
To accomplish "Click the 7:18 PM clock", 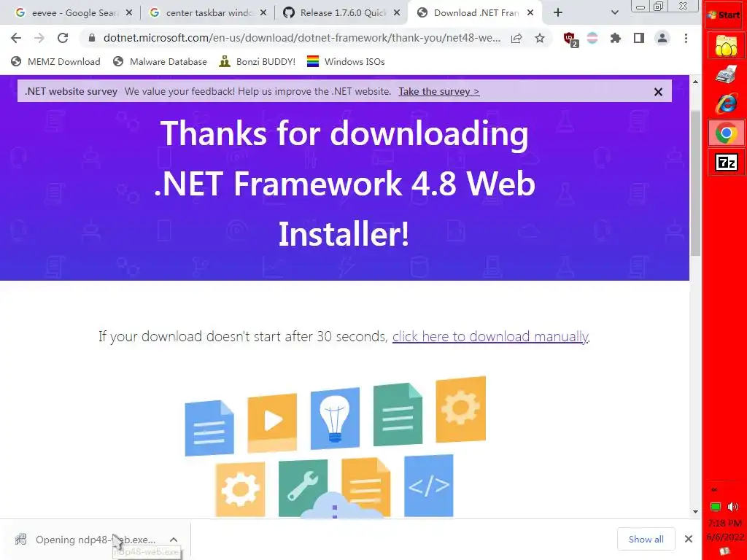I will point(724,524).
